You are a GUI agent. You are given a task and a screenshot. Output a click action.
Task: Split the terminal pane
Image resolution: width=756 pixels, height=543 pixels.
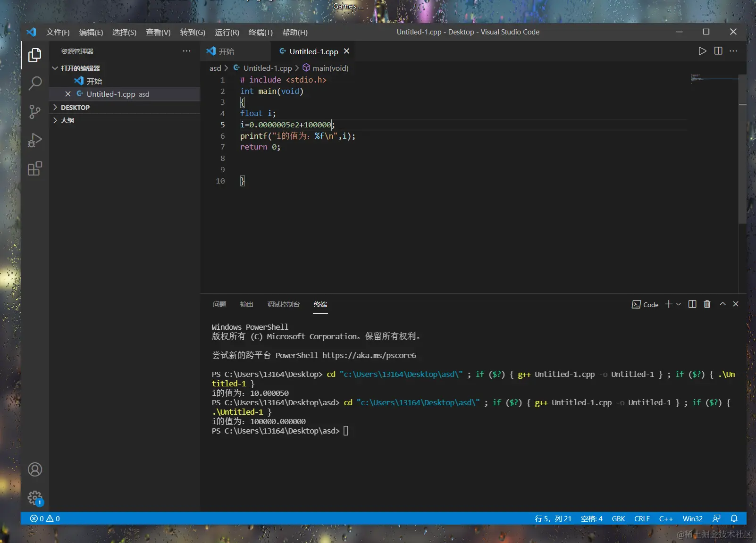coord(692,304)
